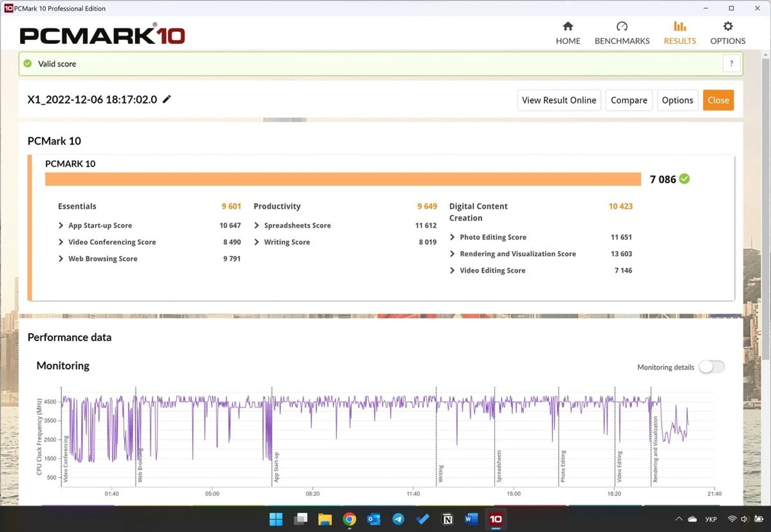
Task: Switch the УКР keyboard language indicator
Action: tap(711, 519)
